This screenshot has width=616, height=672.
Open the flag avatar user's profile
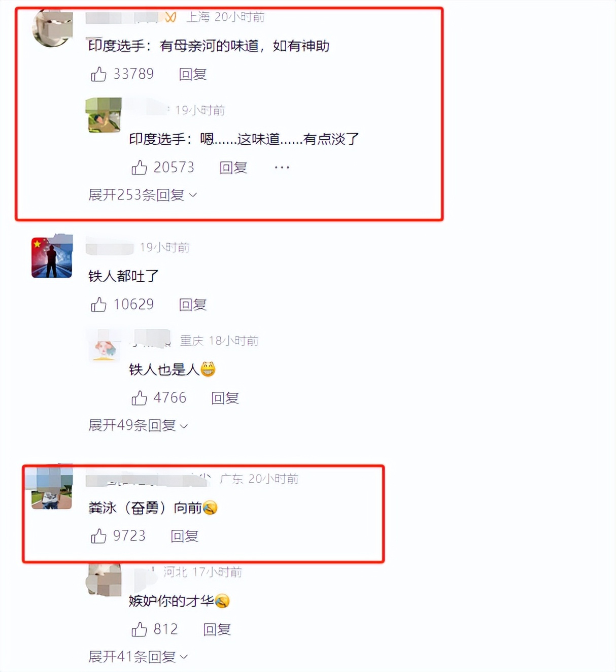coord(52,256)
